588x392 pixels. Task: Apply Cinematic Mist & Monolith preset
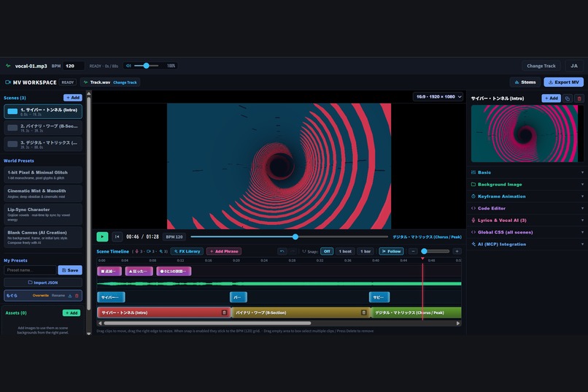click(43, 193)
